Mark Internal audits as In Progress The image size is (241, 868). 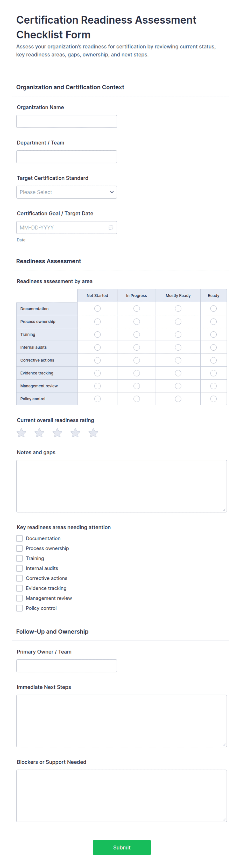[137, 347]
